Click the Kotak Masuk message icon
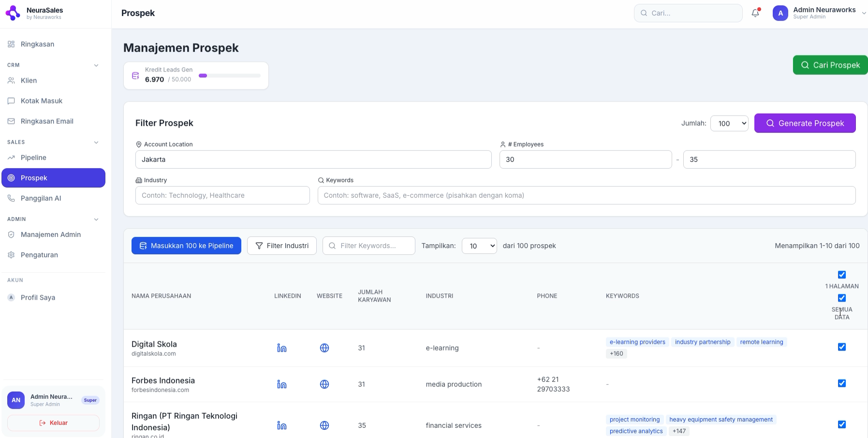This screenshot has height=438, width=868. (x=11, y=101)
